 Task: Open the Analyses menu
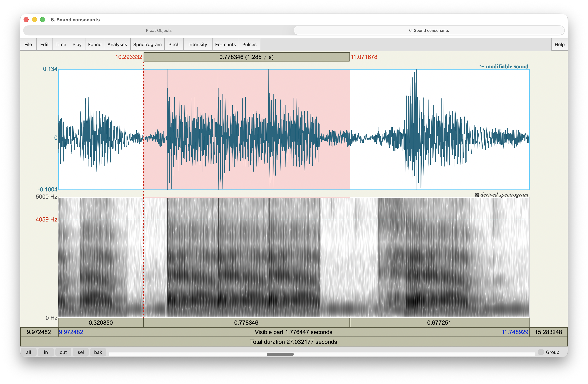click(x=117, y=45)
